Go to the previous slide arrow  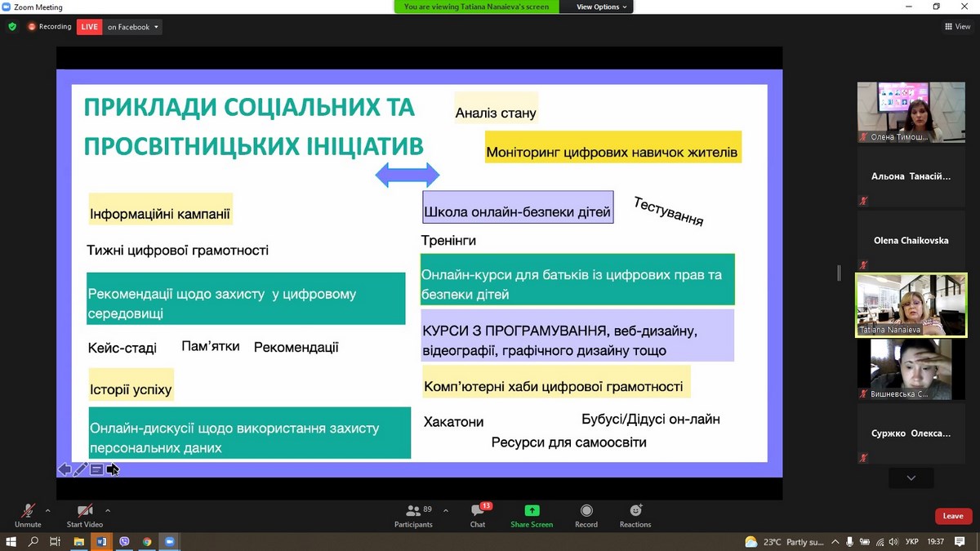click(64, 469)
